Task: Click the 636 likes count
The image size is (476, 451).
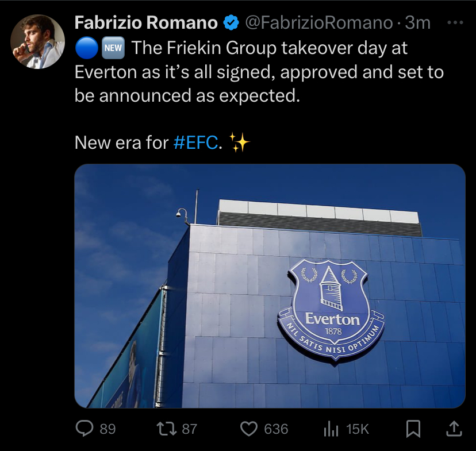Action: (276, 429)
